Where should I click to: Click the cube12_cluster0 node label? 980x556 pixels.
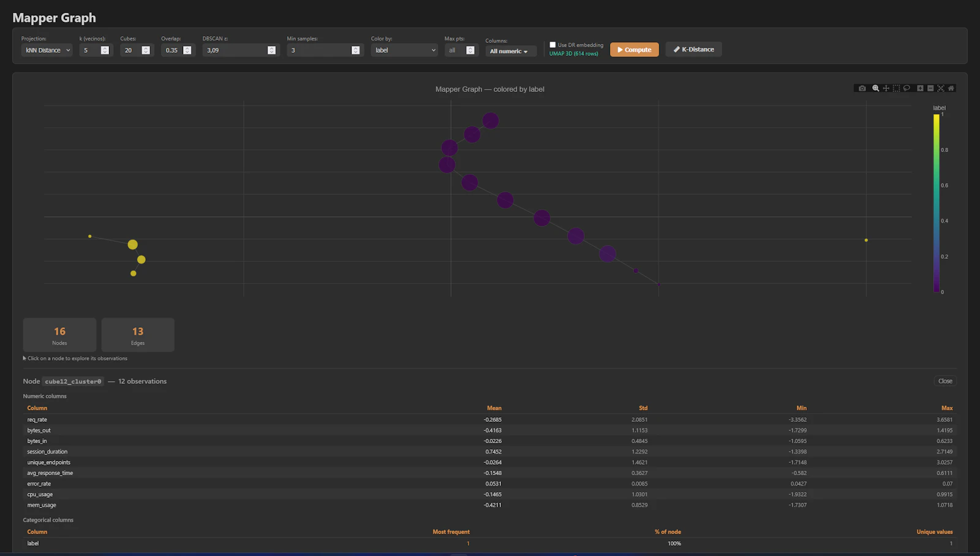click(x=73, y=381)
